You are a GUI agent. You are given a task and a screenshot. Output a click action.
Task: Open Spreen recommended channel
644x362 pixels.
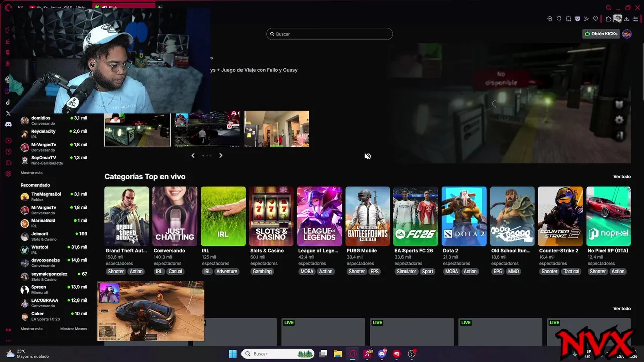point(53,289)
